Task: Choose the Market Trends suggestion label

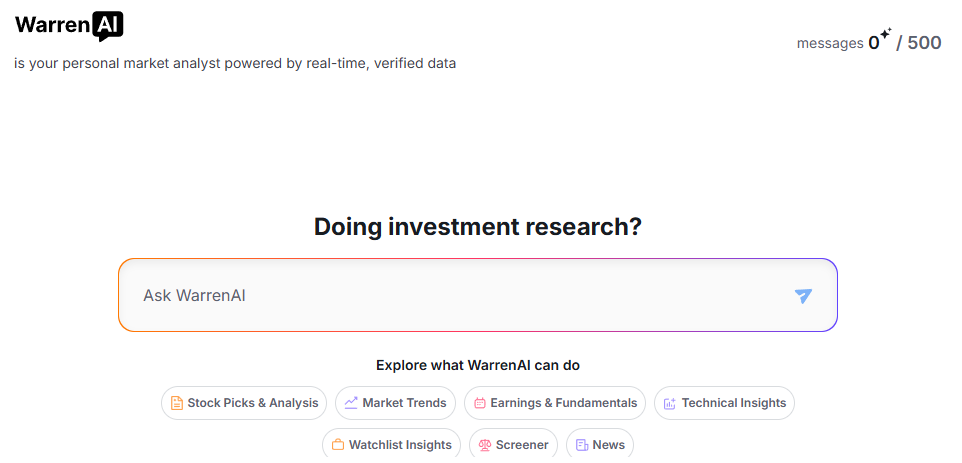Action: [404, 403]
